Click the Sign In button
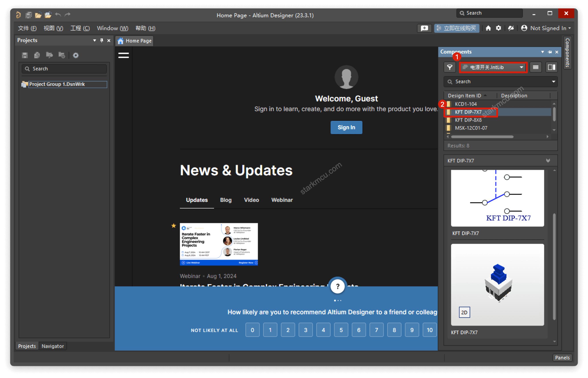 346,127
